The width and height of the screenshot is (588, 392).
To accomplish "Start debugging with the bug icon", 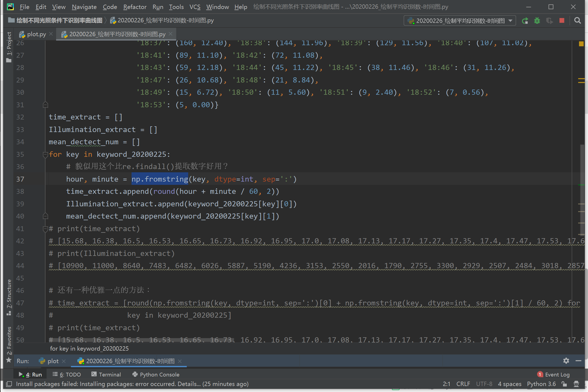I will [537, 20].
